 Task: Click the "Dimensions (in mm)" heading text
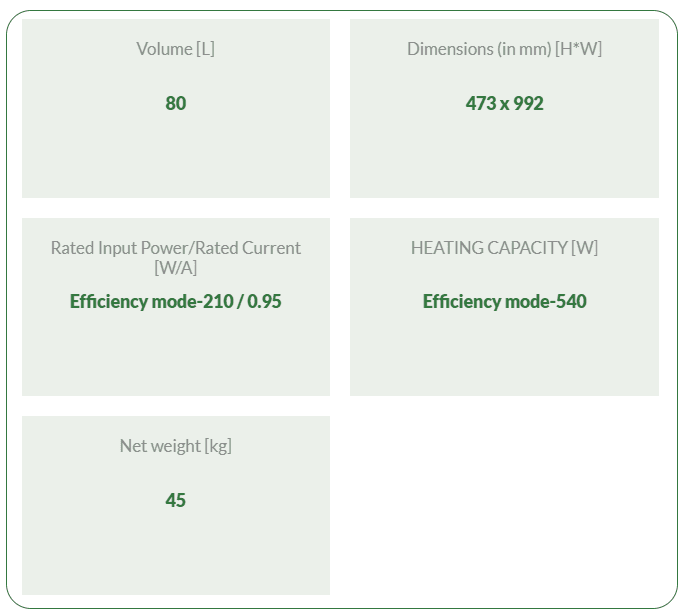pos(478,49)
